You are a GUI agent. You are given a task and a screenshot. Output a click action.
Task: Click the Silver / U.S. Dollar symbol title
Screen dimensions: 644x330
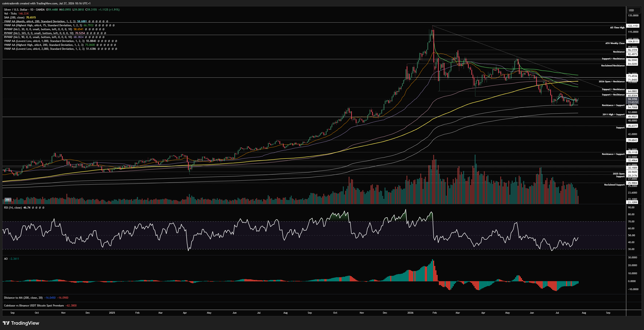tap(24, 9)
